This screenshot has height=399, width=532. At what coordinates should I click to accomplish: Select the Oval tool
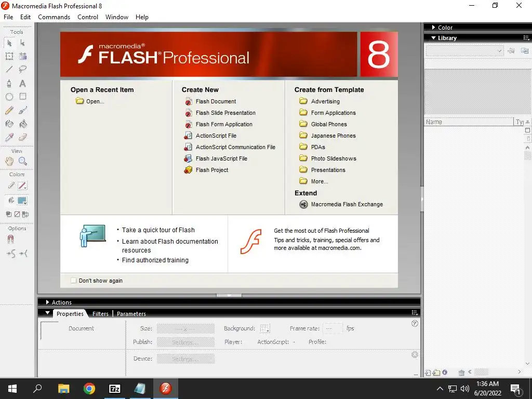[9, 97]
